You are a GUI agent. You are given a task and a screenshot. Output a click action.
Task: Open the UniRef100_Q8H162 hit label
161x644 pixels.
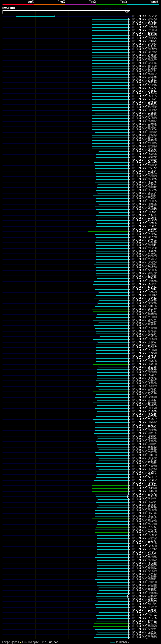144,22
